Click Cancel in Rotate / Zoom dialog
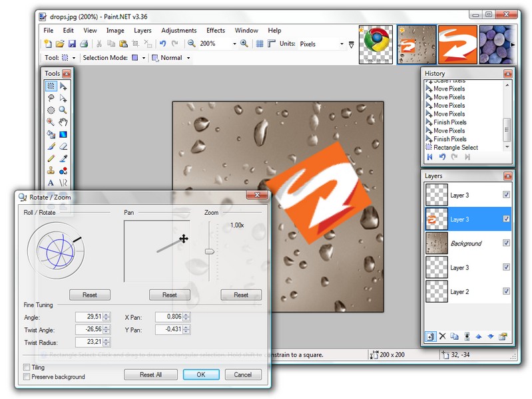Screen dimensions: 532x399 tap(243, 374)
